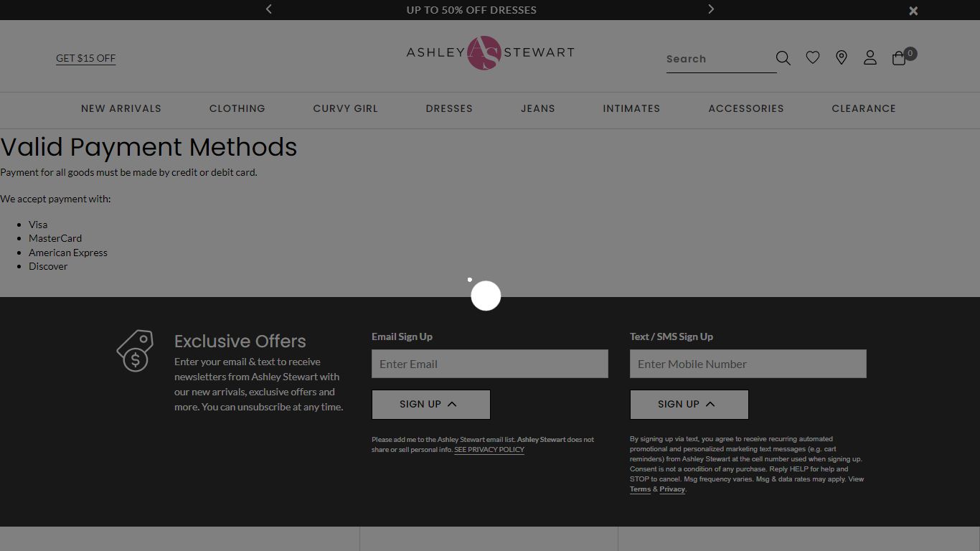Open the search magnifying glass icon
This screenshot has height=551, width=980.
tap(783, 57)
